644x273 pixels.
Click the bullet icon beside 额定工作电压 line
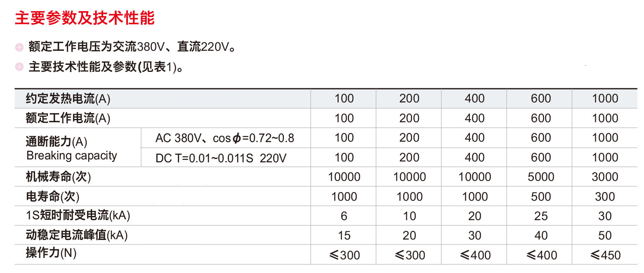(19, 47)
